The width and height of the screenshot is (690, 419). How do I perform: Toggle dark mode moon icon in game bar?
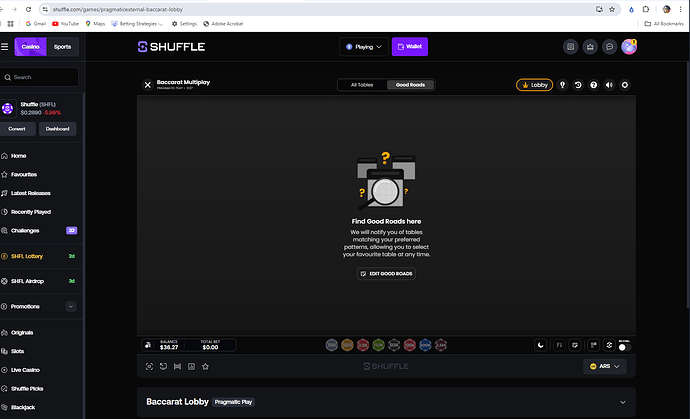pyautogui.click(x=541, y=345)
